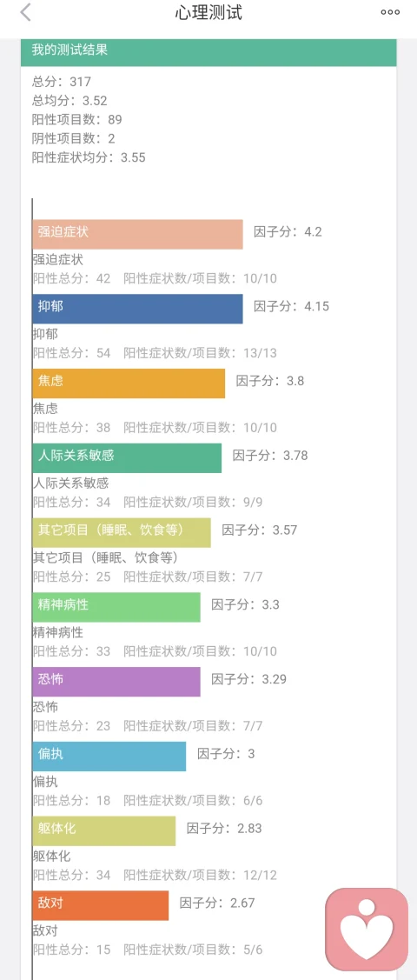Tap the 总分：317 text
This screenshot has width=417, height=980.
[62, 82]
